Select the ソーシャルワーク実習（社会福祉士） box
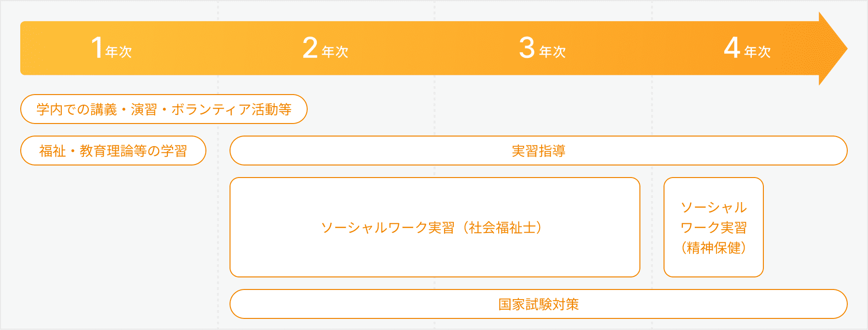The height and width of the screenshot is (330, 868). 435,227
